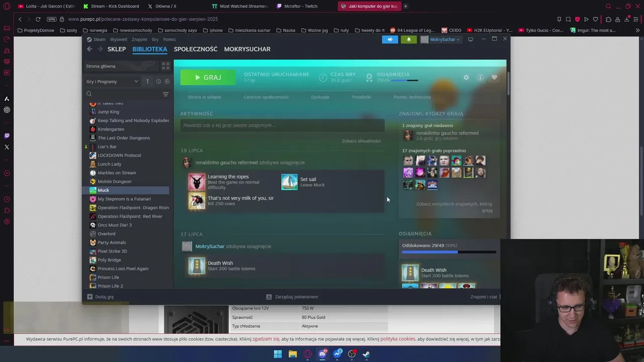Toggle the recent activity clock filter
The width and height of the screenshot is (644, 362).
158,81
